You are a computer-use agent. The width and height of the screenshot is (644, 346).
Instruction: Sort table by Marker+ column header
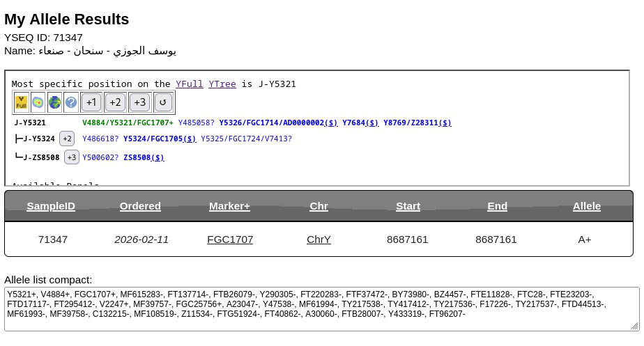229,206
